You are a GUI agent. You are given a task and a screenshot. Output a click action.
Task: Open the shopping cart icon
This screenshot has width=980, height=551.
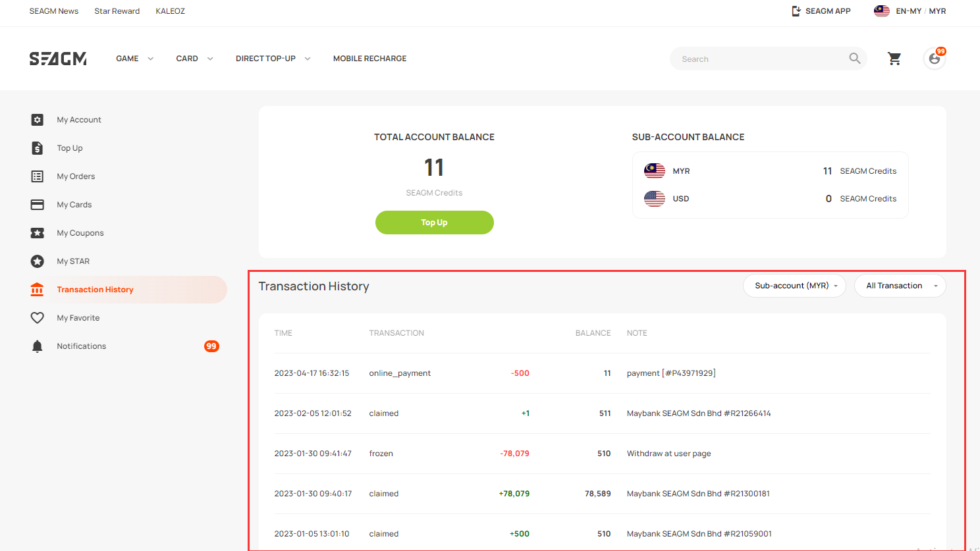click(894, 59)
